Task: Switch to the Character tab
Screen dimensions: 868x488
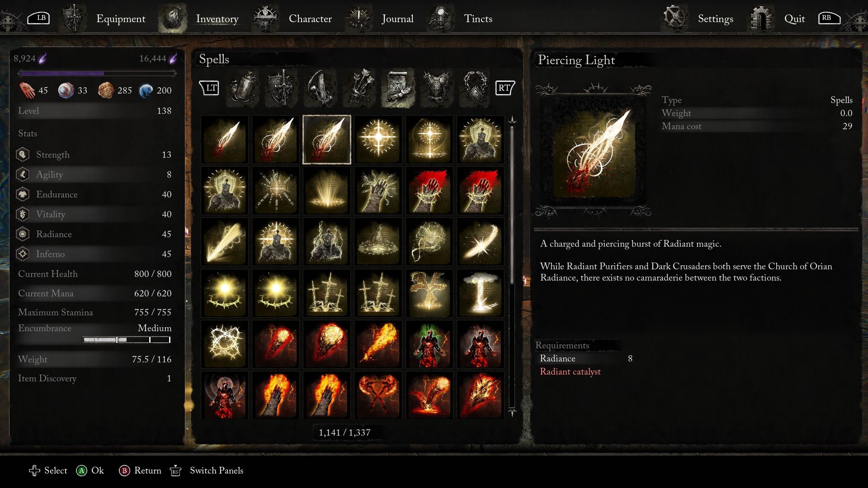Action: point(310,19)
